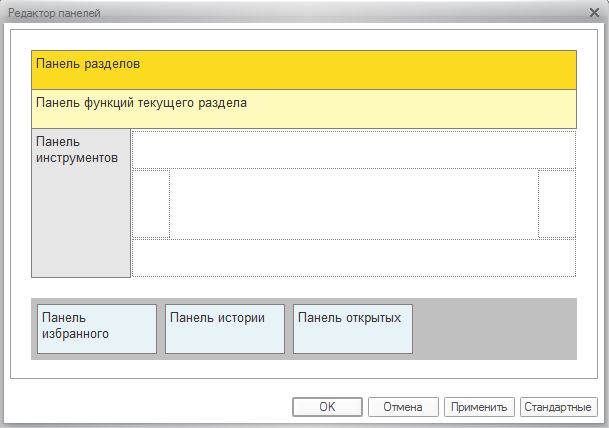Click top empty drop zone under functions panel
This screenshot has width=609, height=428.
point(354,149)
